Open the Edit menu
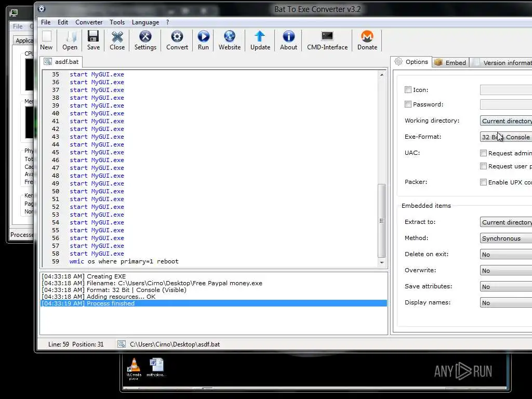The width and height of the screenshot is (532, 399). coord(63,22)
